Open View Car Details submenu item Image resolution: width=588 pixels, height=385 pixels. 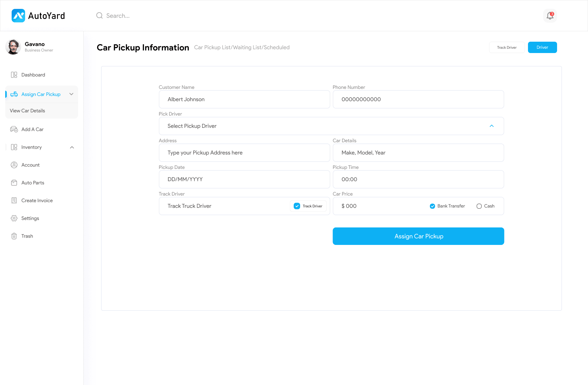point(27,111)
